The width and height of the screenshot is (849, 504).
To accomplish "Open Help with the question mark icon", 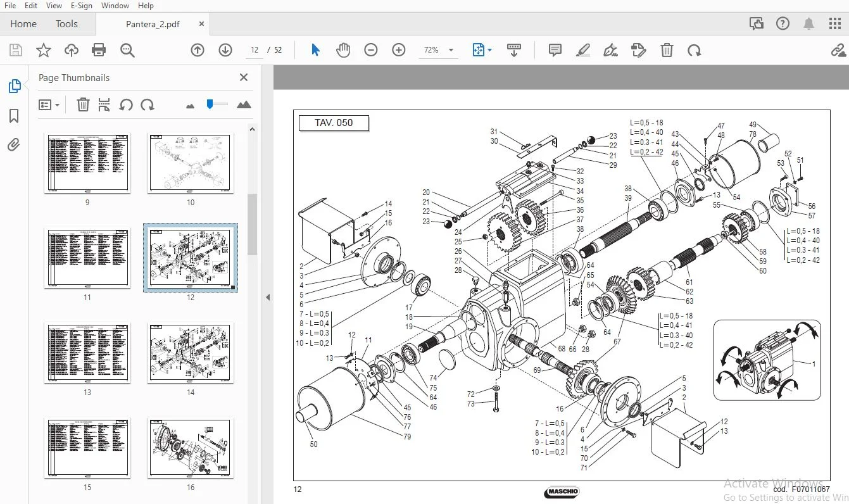I will click(783, 24).
